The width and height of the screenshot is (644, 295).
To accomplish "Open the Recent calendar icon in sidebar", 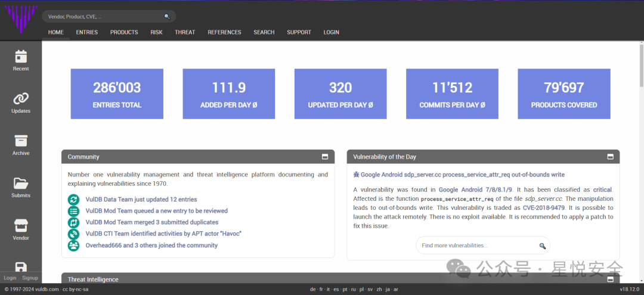I will click(20, 56).
